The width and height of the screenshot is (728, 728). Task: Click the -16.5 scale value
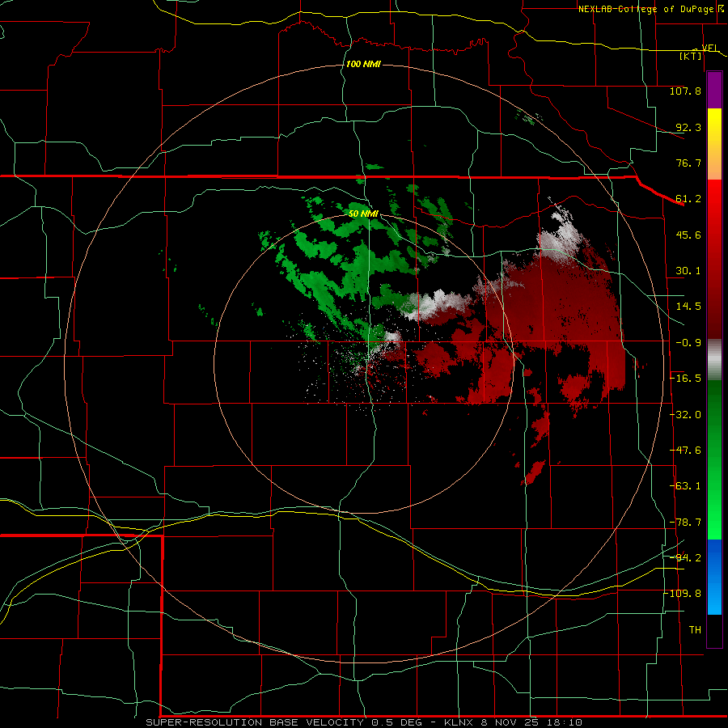[x=685, y=379]
